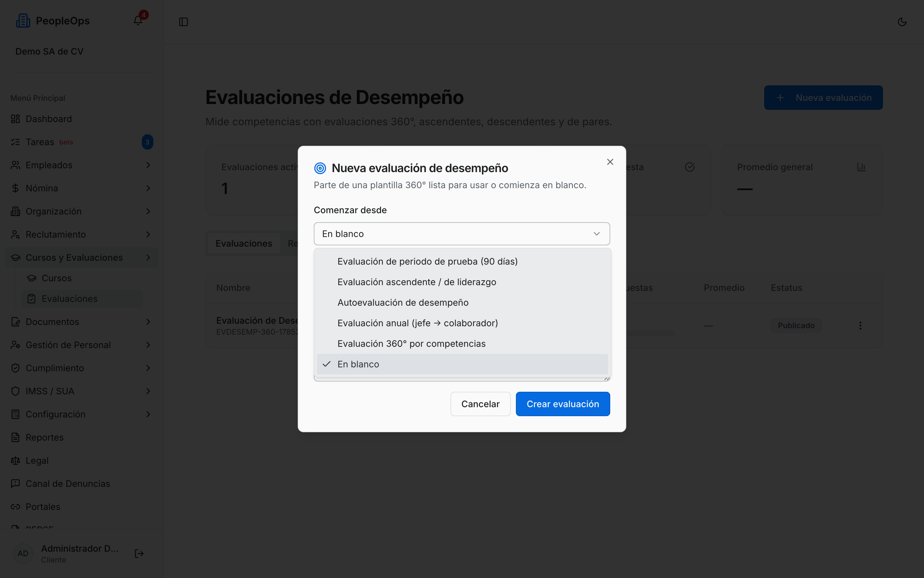The image size is (924, 578).
Task: Click the Cancelar button
Action: pos(480,404)
